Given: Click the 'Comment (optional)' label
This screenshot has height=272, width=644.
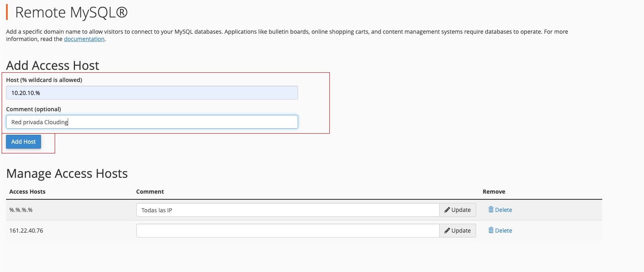Looking at the screenshot, I should point(34,109).
